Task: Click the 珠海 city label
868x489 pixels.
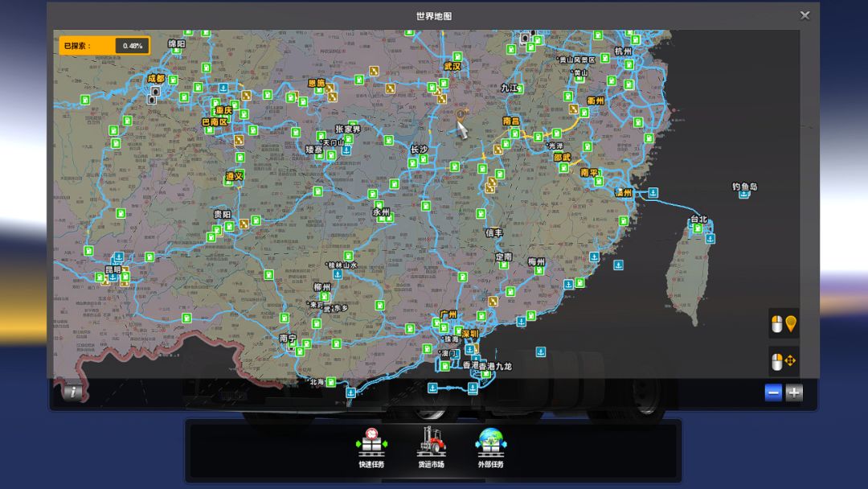Action: 451,339
